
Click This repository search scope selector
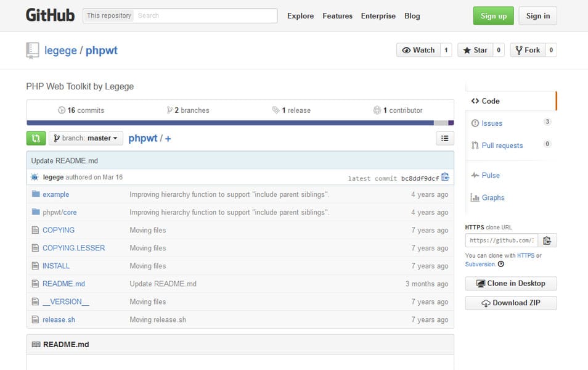[108, 16]
